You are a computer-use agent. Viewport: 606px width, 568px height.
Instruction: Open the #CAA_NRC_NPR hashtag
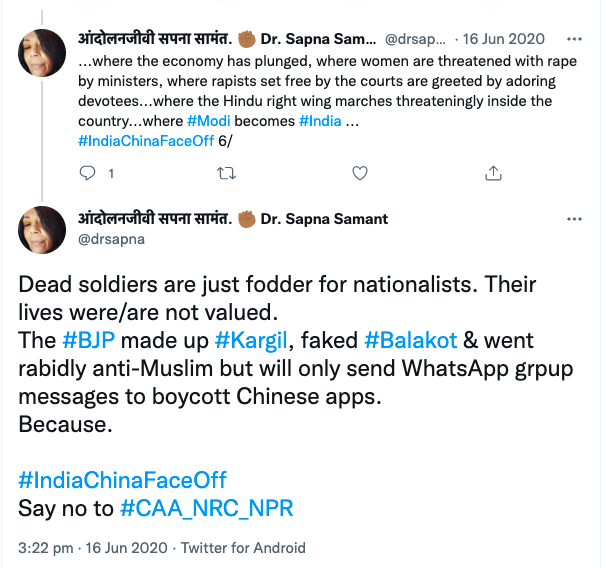(x=206, y=507)
